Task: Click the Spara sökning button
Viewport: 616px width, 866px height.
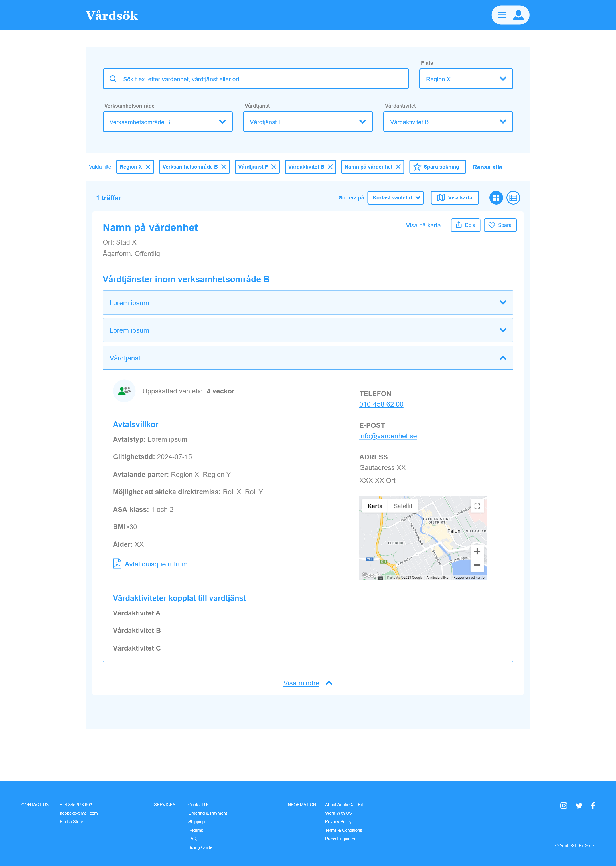Action: pos(437,167)
